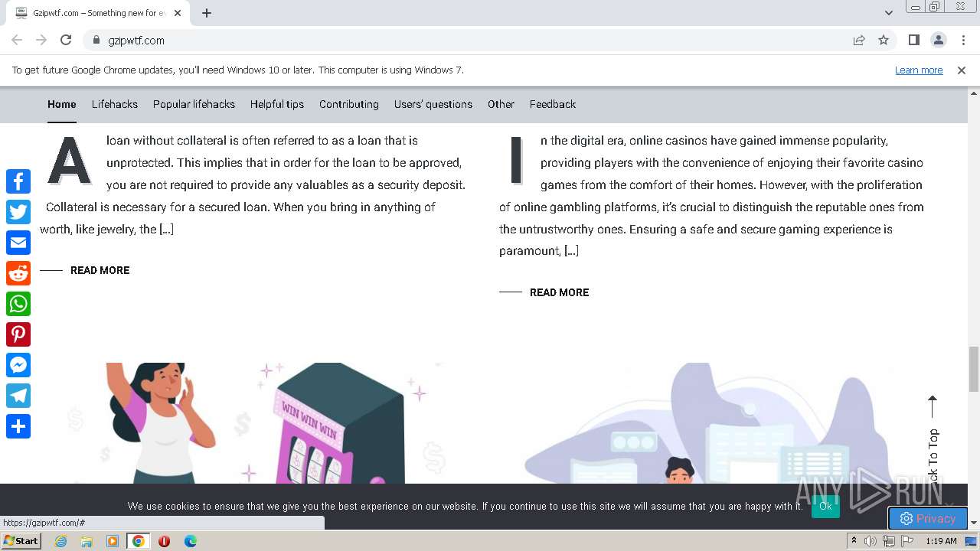
Task: Open the Chrome side panel
Action: 913,40
